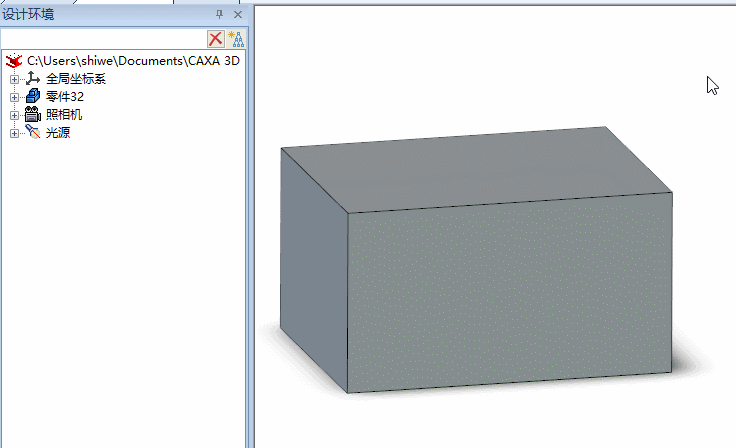Click the red X filter-clear icon
The image size is (736, 448).
[x=215, y=39]
